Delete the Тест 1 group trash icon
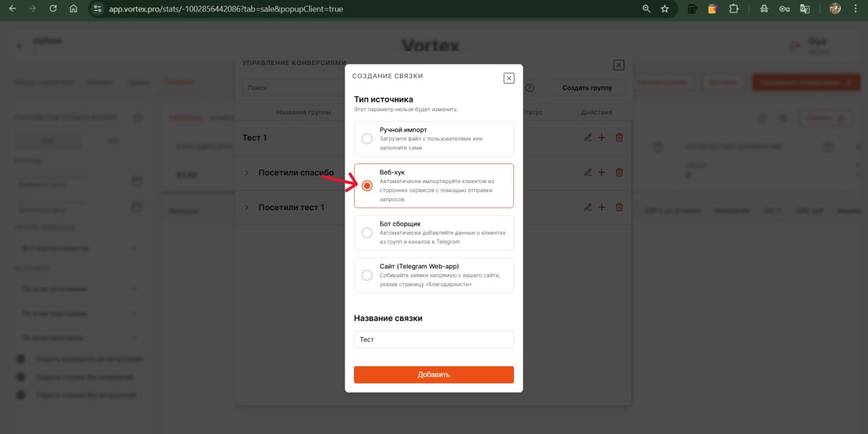The image size is (868, 434). click(x=618, y=138)
